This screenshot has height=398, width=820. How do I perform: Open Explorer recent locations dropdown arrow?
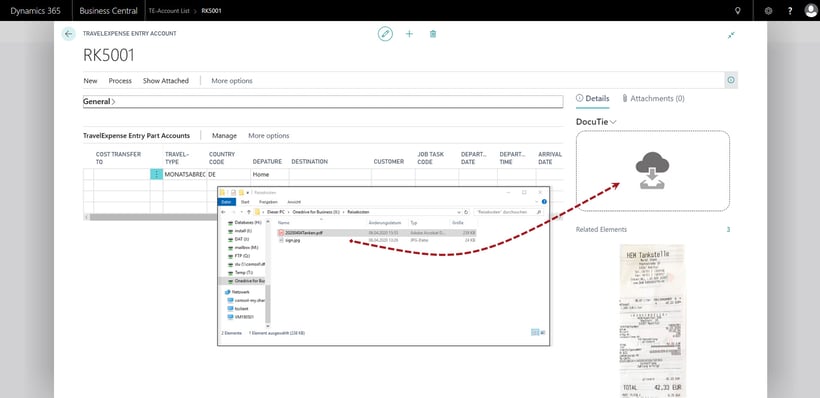click(241, 212)
